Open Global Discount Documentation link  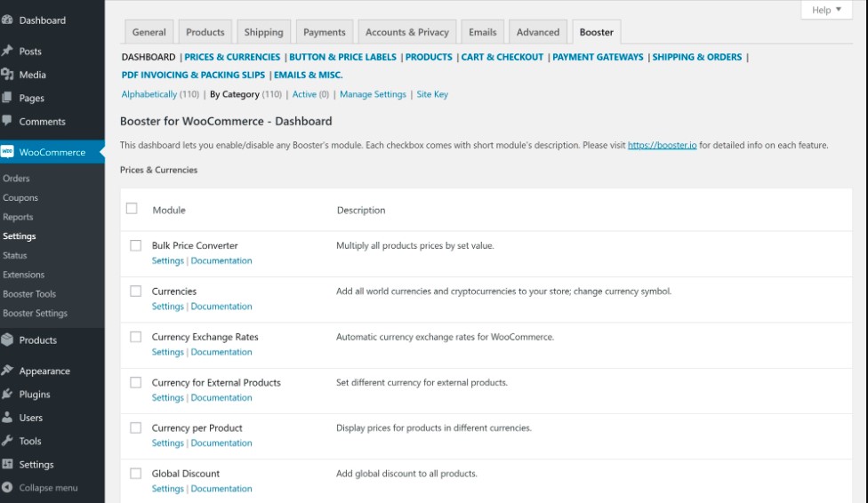221,489
